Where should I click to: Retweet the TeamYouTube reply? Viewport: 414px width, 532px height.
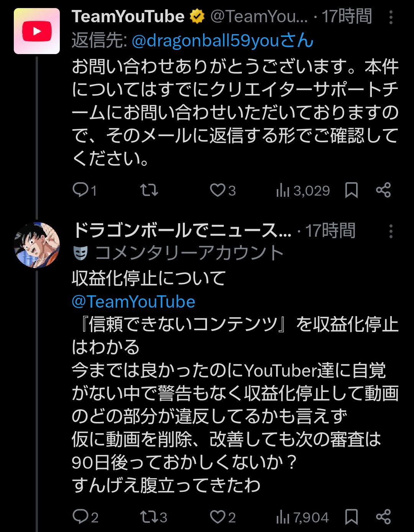pyautogui.click(x=149, y=190)
